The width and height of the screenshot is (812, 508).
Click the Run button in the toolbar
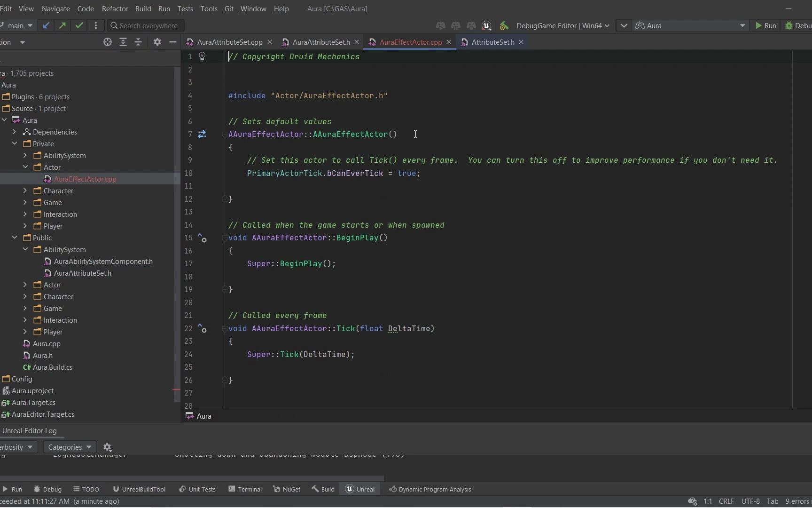pyautogui.click(x=765, y=25)
